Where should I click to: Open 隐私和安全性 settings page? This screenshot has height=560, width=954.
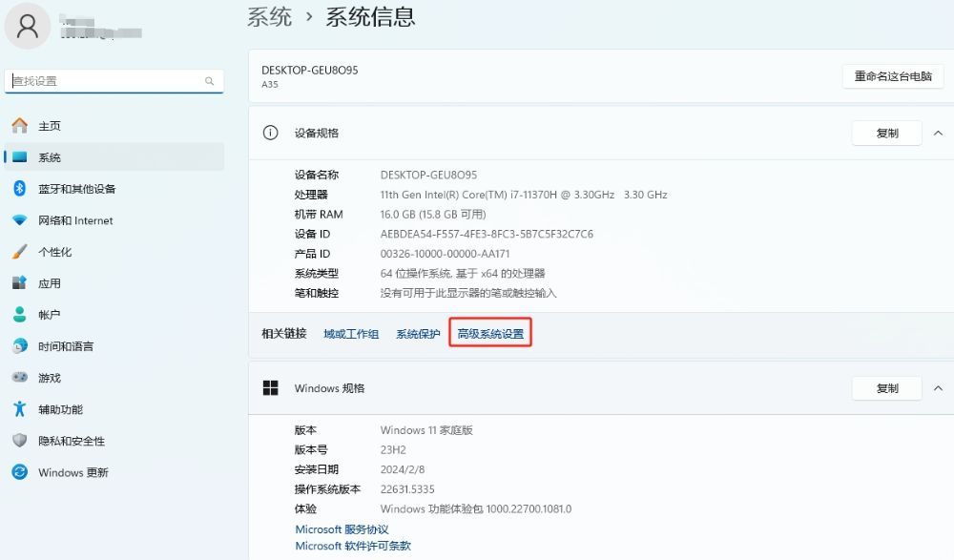click(115, 440)
